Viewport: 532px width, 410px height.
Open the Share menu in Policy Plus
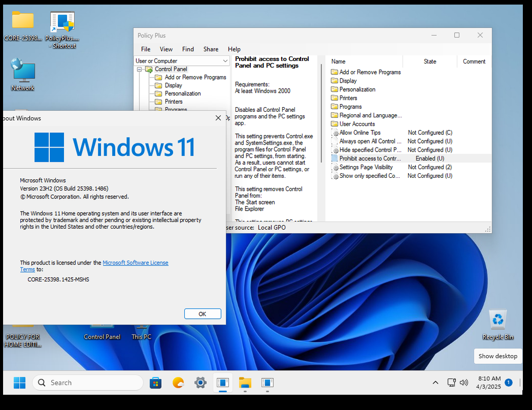coord(210,49)
